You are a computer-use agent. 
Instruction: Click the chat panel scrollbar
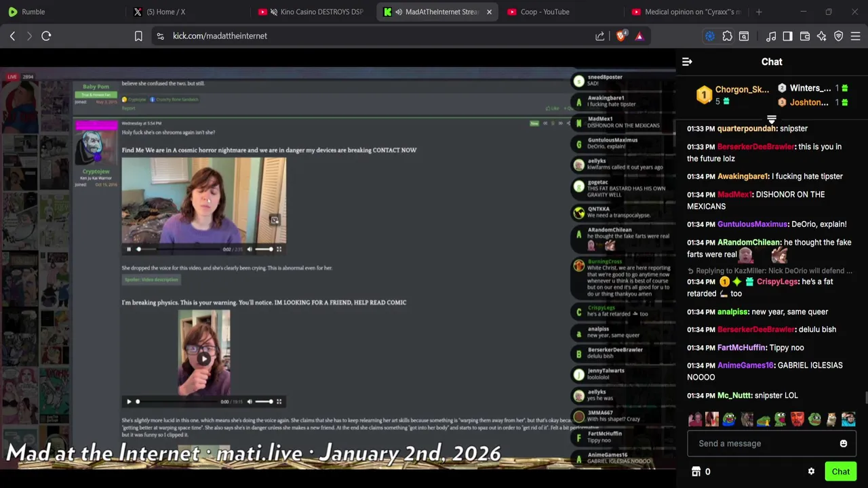coord(865,398)
